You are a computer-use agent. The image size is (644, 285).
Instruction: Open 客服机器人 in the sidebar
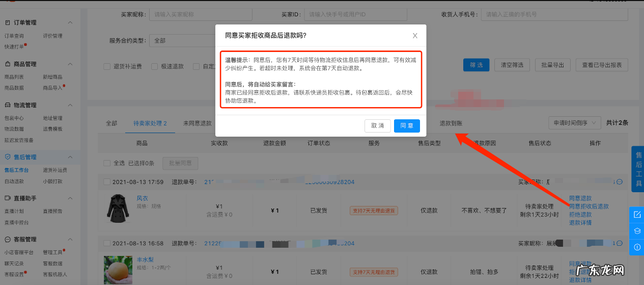55,274
